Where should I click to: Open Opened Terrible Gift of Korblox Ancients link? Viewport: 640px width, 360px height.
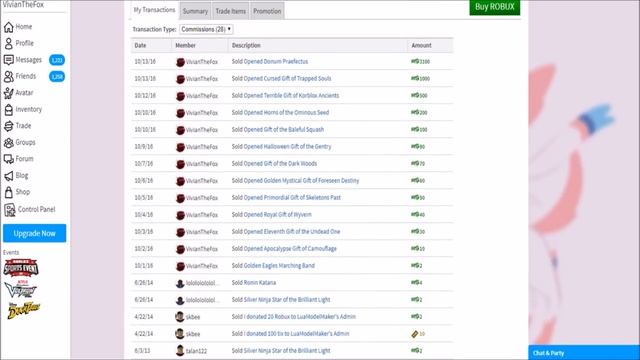point(291,96)
